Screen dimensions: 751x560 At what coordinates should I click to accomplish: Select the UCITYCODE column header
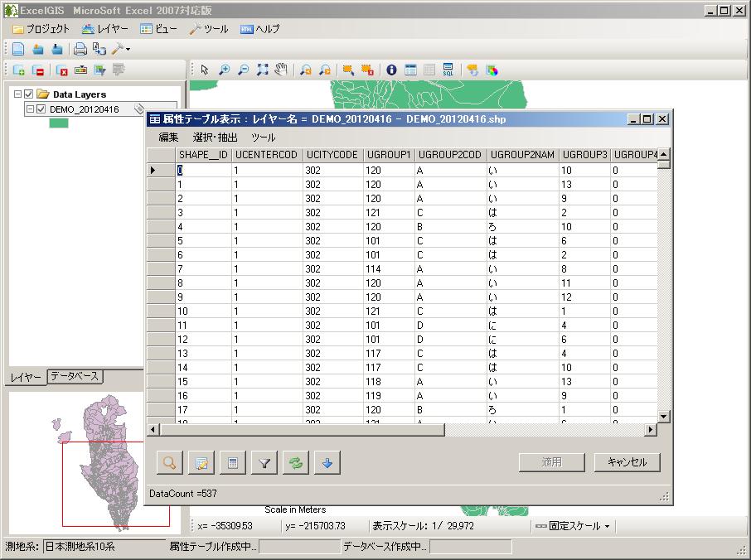tap(335, 154)
